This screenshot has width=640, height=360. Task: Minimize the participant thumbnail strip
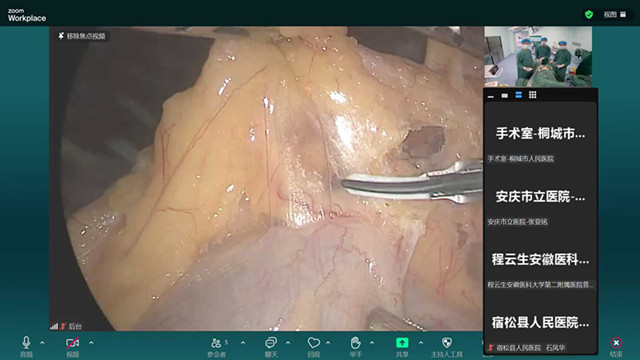pyautogui.click(x=491, y=96)
